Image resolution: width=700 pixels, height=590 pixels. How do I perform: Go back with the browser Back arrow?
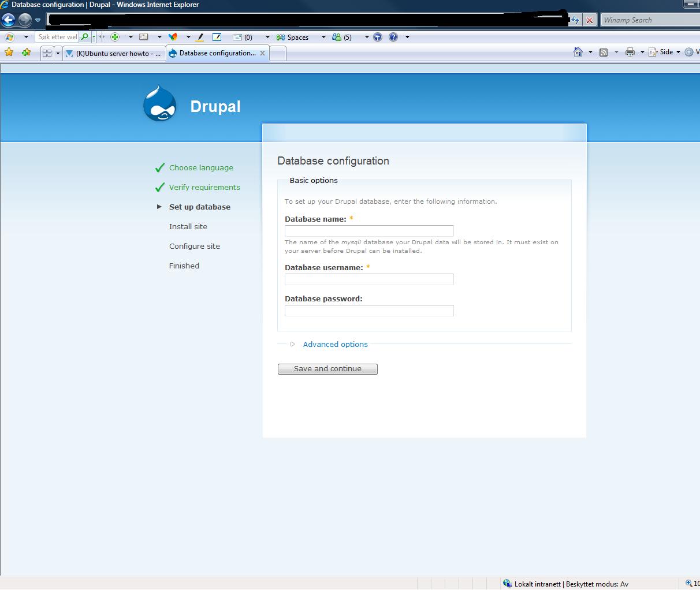click(8, 20)
